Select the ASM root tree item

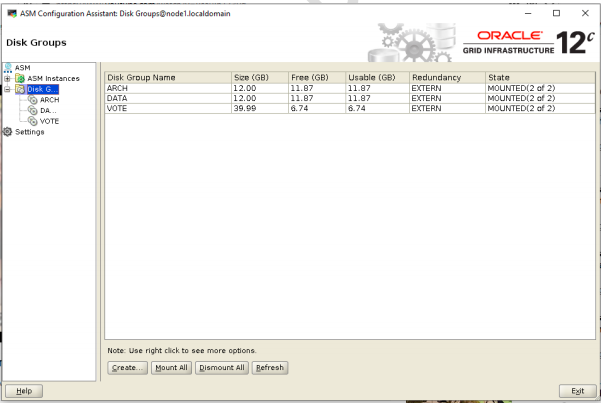23,68
